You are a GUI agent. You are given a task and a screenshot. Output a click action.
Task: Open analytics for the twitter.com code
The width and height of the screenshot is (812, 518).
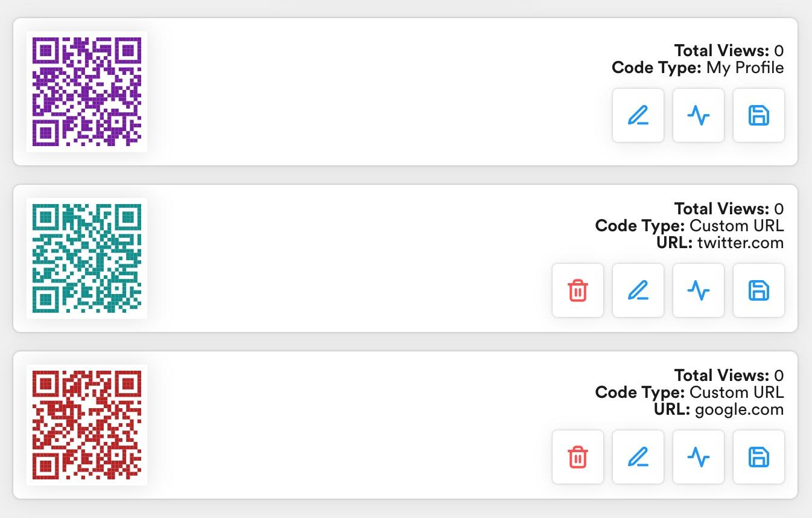[698, 290]
